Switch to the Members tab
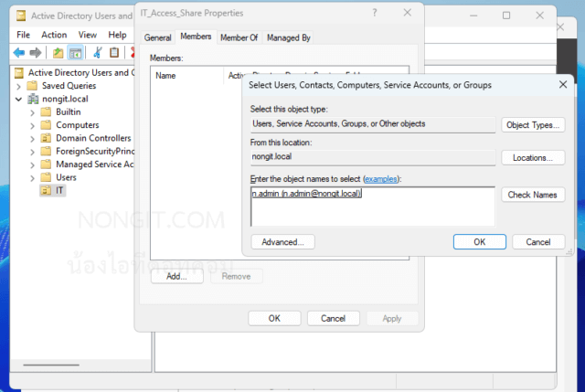Image resolution: width=585 pixels, height=392 pixels. pyautogui.click(x=196, y=37)
